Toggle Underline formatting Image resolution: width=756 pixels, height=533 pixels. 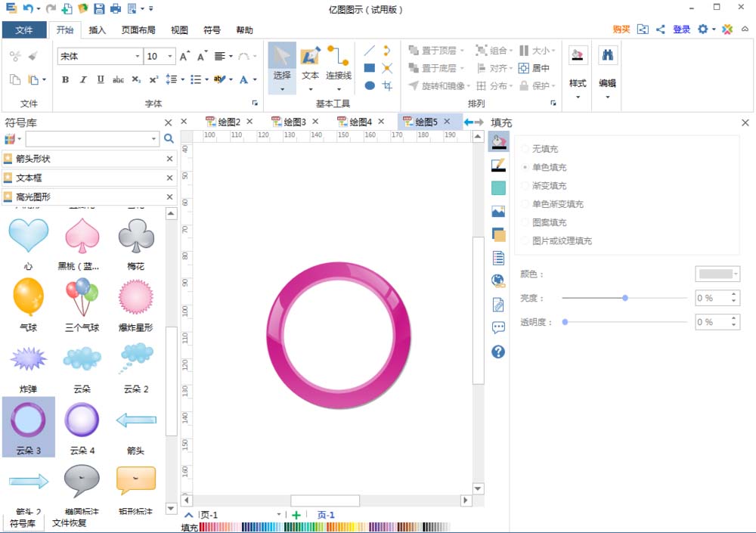[x=101, y=79]
